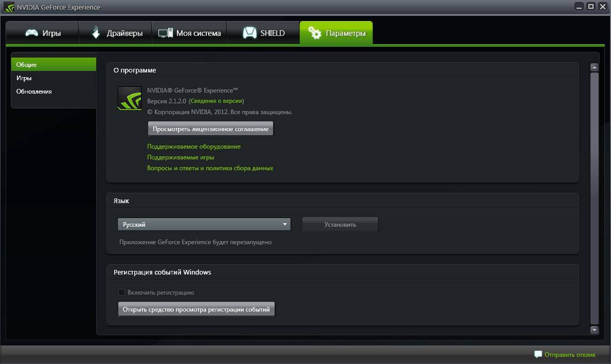Click the Корпорация NVIDIA copyright text
Viewport: 611px width, 364px height.
[x=220, y=112]
